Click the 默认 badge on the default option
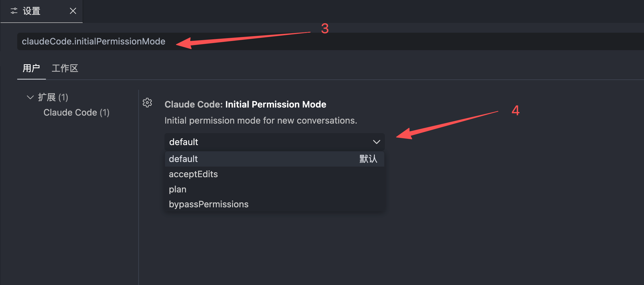 (x=368, y=159)
